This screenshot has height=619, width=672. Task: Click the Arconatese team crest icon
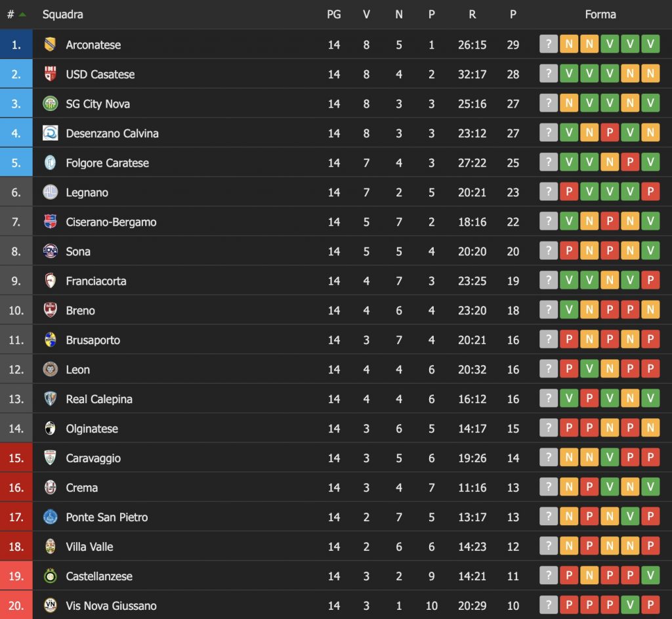click(x=50, y=45)
